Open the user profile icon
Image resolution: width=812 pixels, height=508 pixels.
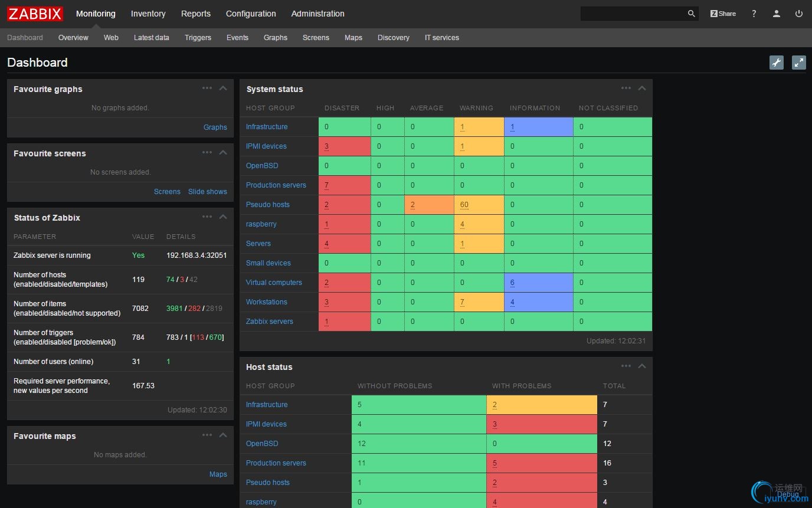[x=777, y=14]
